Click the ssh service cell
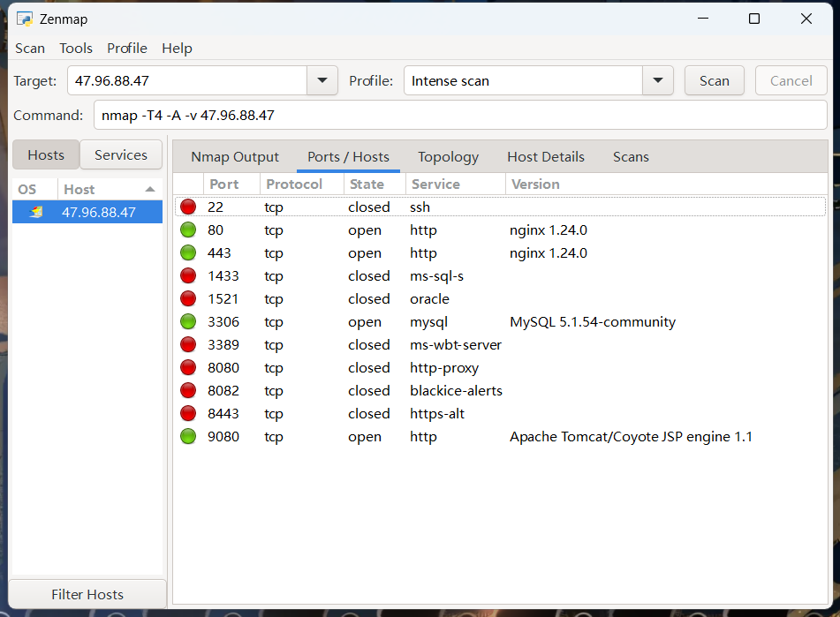Viewport: 840px width, 617px height. [x=420, y=207]
